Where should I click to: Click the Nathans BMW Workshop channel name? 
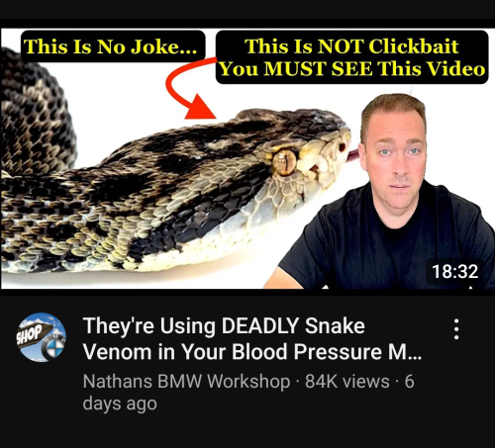(x=186, y=382)
